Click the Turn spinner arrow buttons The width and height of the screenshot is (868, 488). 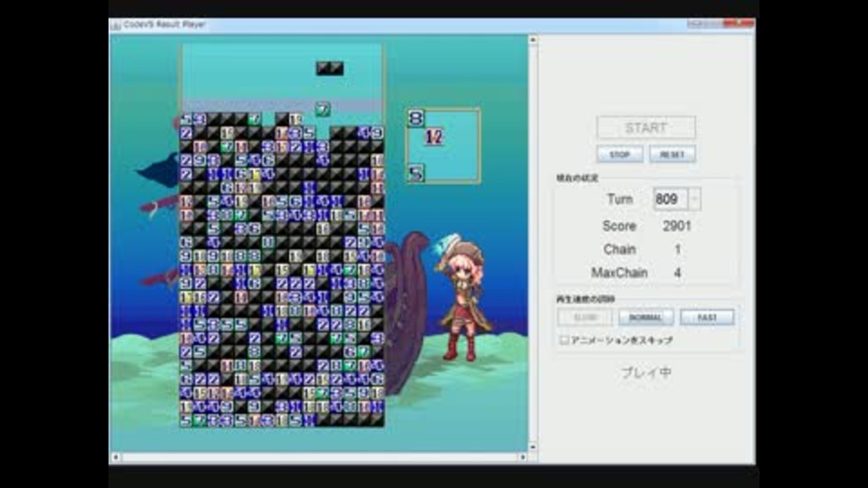click(x=694, y=199)
